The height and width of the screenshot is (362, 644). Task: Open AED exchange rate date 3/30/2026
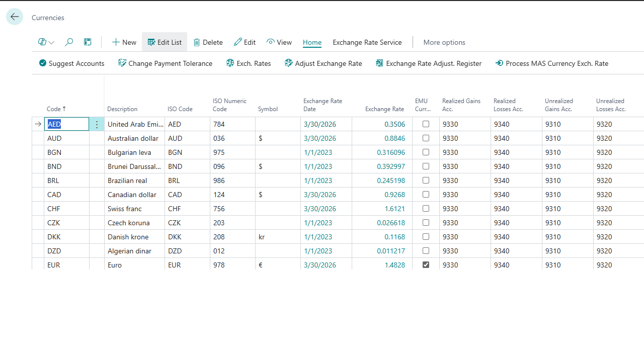tap(319, 124)
